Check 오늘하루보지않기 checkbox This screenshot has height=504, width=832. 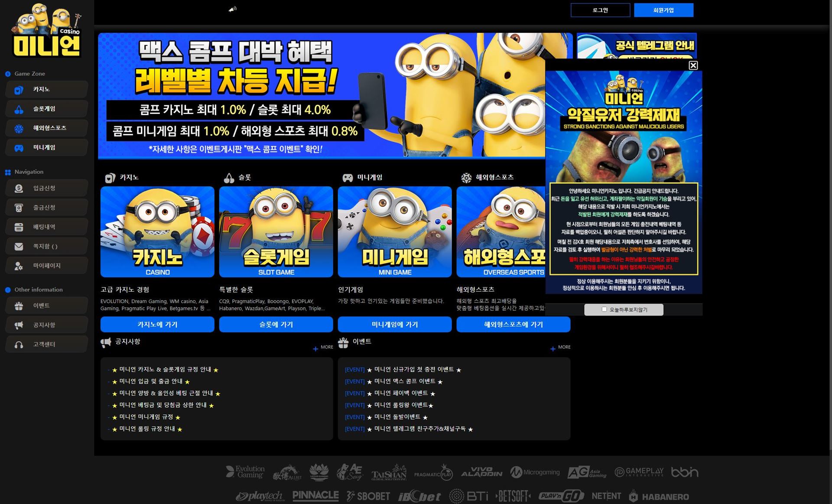point(604,309)
